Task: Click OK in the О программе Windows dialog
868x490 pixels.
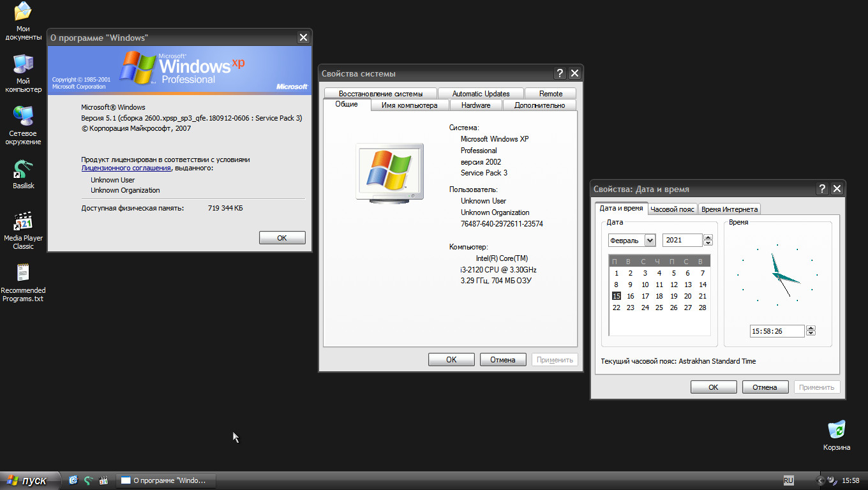Action: (282, 238)
